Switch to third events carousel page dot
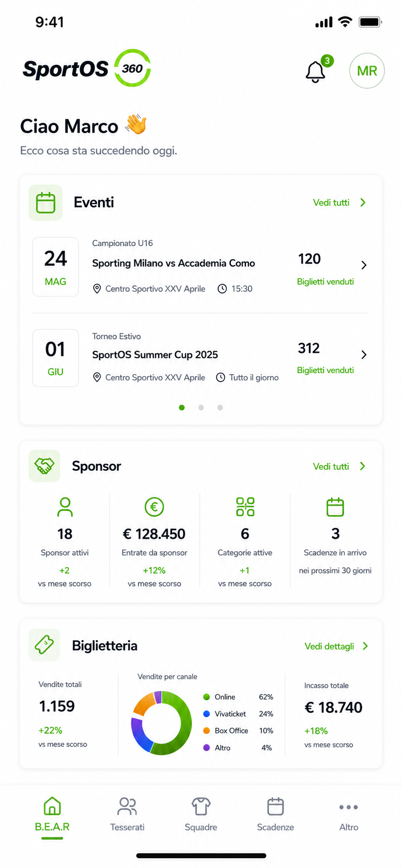 220,408
